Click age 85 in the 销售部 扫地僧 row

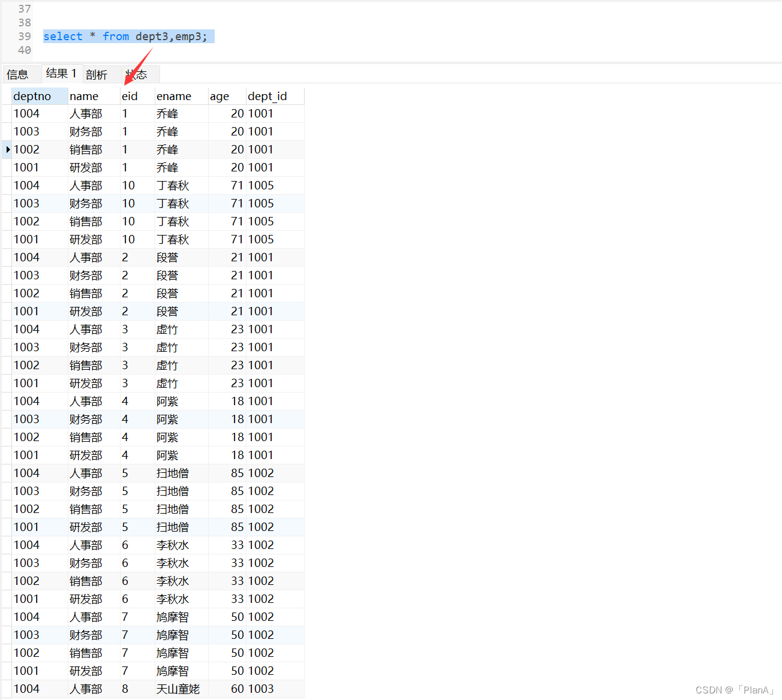pyautogui.click(x=227, y=509)
